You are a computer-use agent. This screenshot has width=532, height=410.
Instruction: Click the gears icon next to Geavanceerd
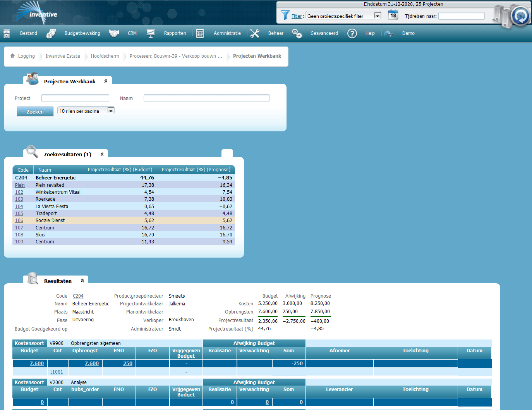(x=297, y=33)
